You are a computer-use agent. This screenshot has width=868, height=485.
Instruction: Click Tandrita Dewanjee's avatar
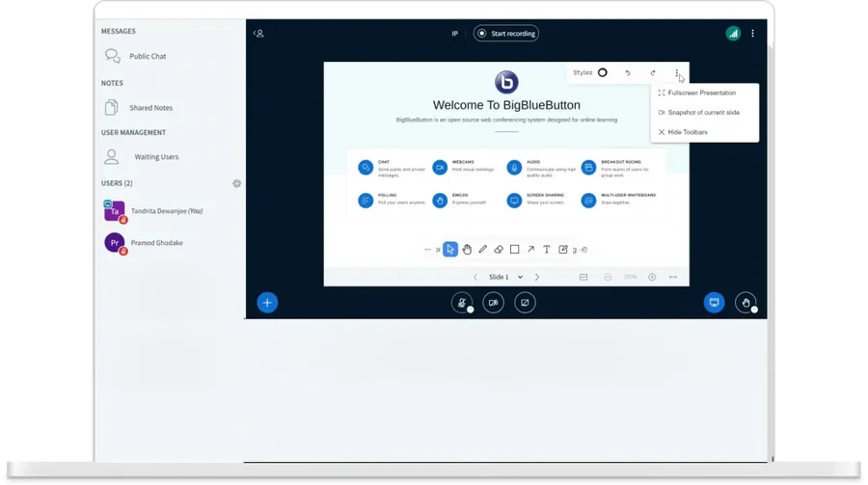click(115, 211)
